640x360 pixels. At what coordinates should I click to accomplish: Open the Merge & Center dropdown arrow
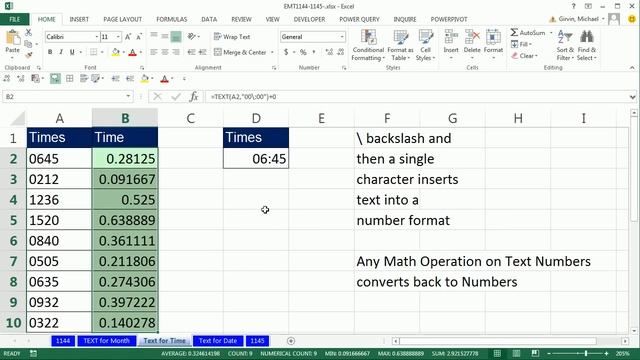click(272, 52)
